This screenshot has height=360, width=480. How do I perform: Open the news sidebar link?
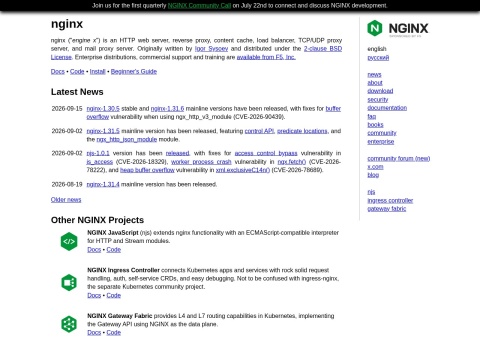coord(374,75)
